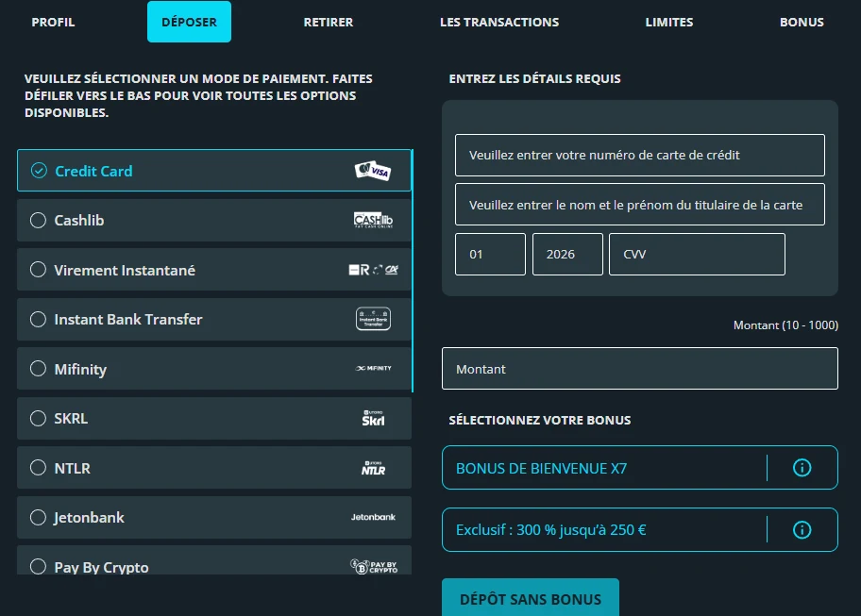861x616 pixels.
Task: Click the Virement Instantané bank logos
Action: [374, 270]
